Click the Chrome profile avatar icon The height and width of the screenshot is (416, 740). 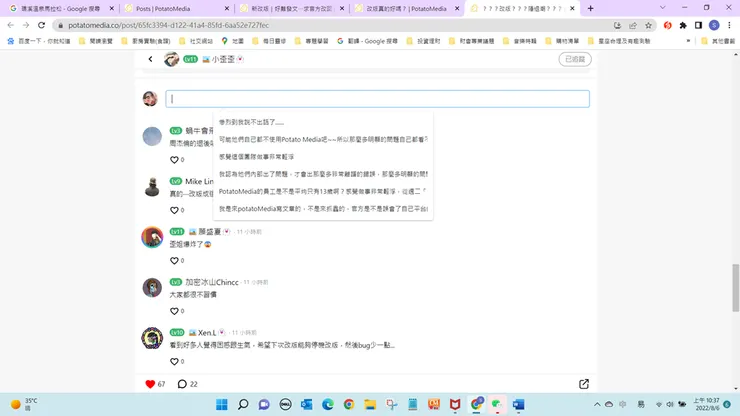click(714, 25)
